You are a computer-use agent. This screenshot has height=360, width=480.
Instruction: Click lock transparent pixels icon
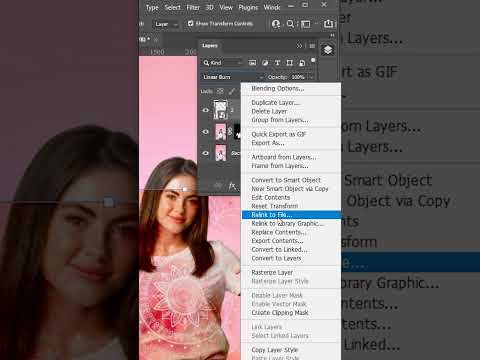click(220, 91)
